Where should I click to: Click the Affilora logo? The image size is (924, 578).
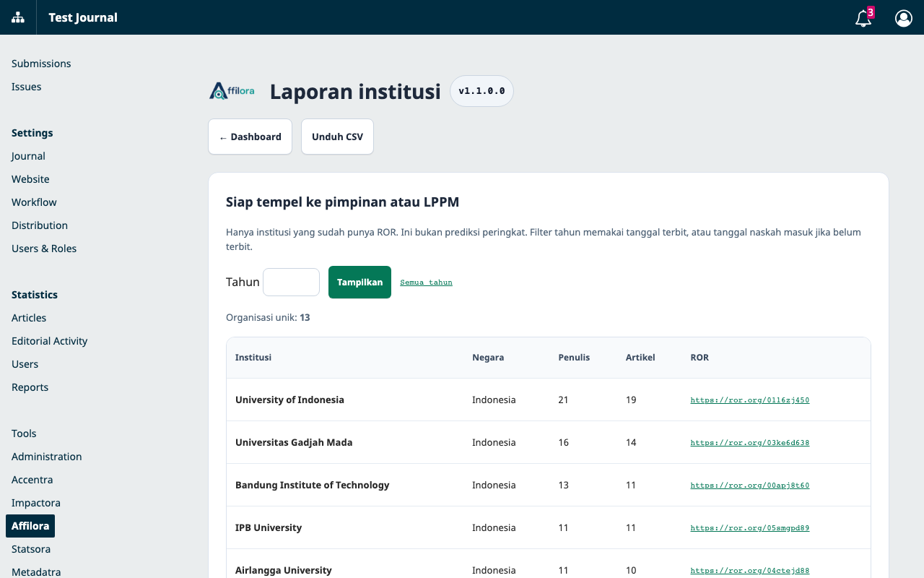click(232, 91)
